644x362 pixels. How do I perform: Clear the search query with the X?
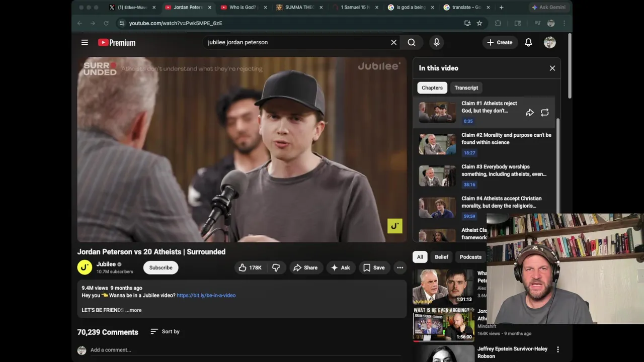[x=394, y=43]
